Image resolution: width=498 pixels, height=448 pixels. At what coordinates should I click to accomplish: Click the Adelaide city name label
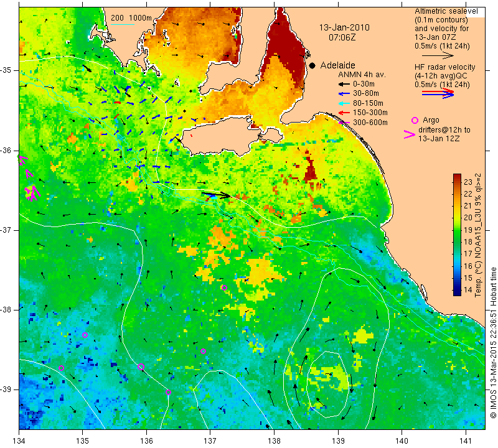click(337, 65)
